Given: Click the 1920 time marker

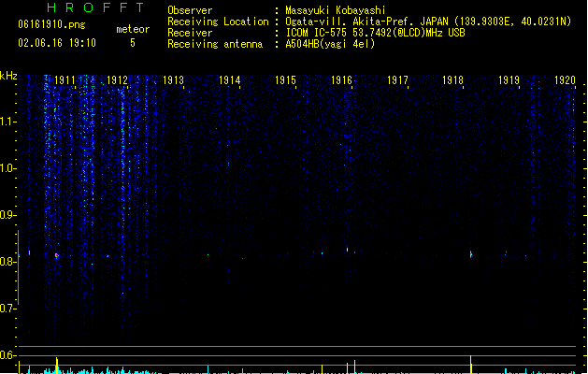Looking at the screenshot, I should [x=565, y=80].
